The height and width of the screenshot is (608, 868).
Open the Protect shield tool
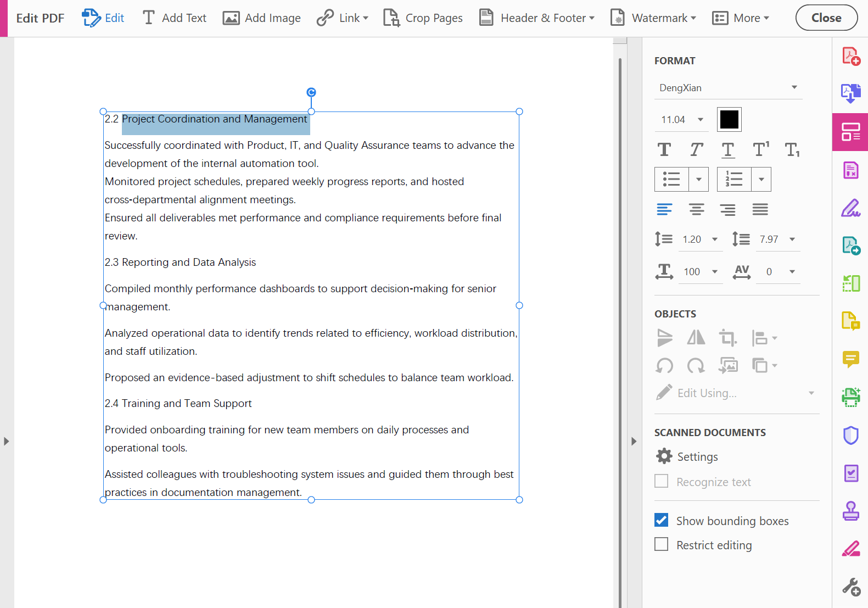850,436
